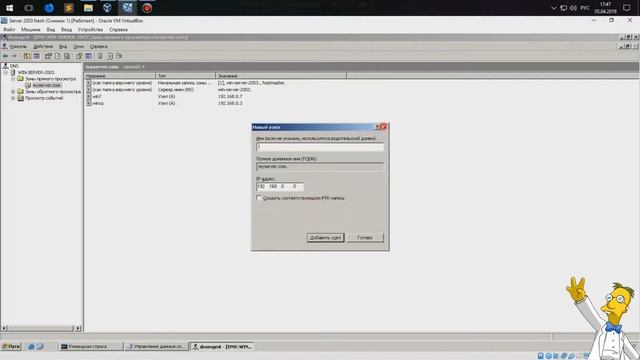Open VirtualBox Устройства menu

[x=90, y=29]
